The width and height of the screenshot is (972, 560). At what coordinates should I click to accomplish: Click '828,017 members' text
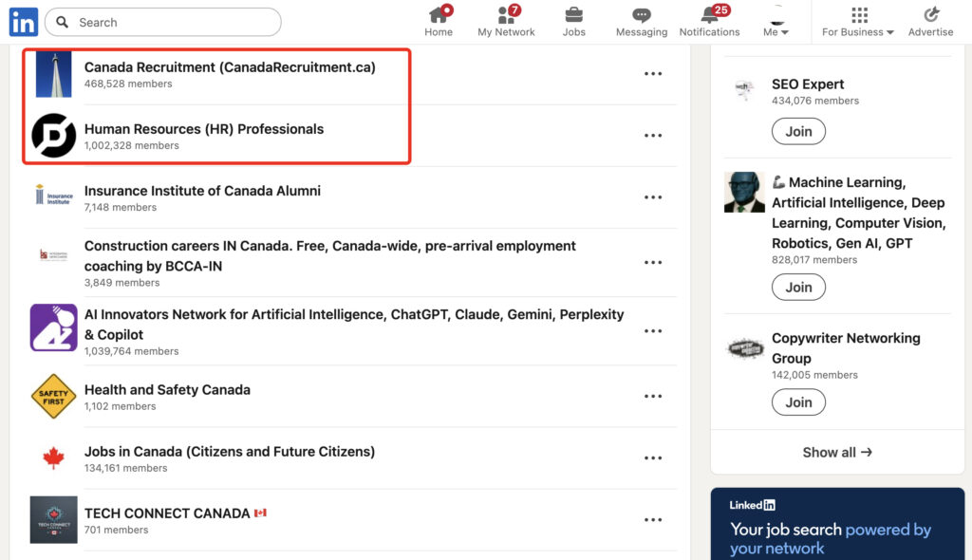point(814,260)
